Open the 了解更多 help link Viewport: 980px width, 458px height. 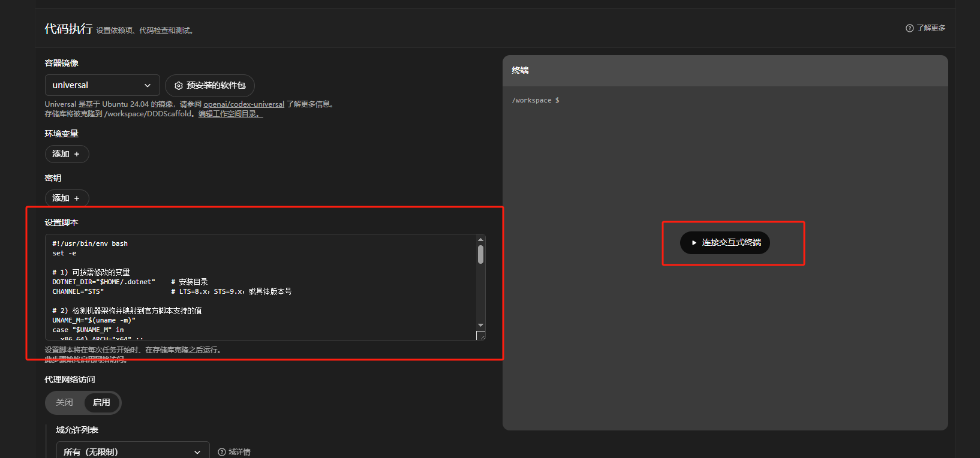coord(930,28)
